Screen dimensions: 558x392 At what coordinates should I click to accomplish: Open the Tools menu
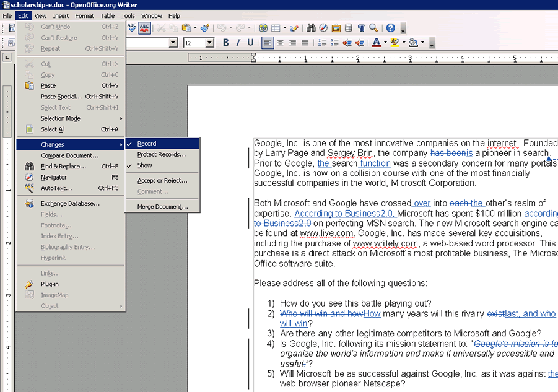coord(128,16)
